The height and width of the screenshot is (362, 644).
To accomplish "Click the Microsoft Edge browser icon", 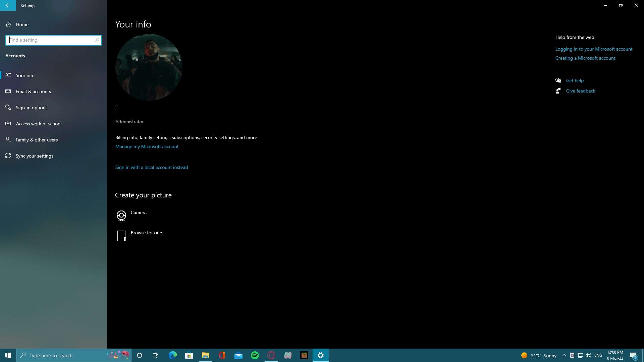I will click(172, 355).
